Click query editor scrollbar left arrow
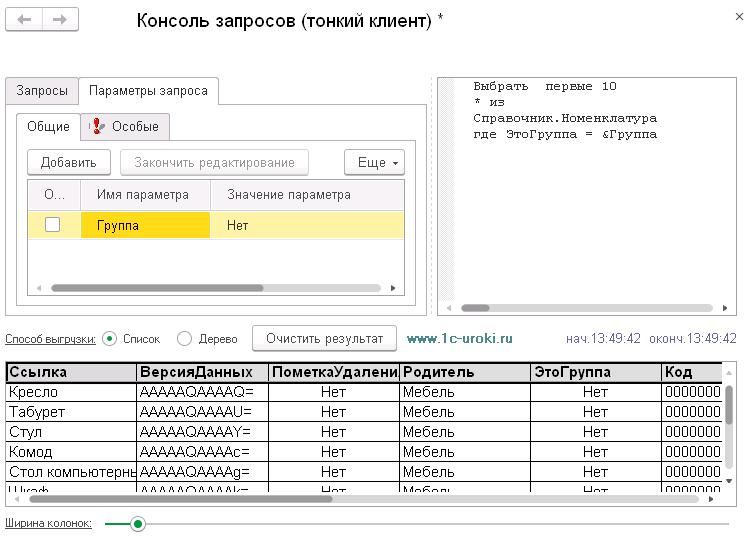 click(x=449, y=308)
